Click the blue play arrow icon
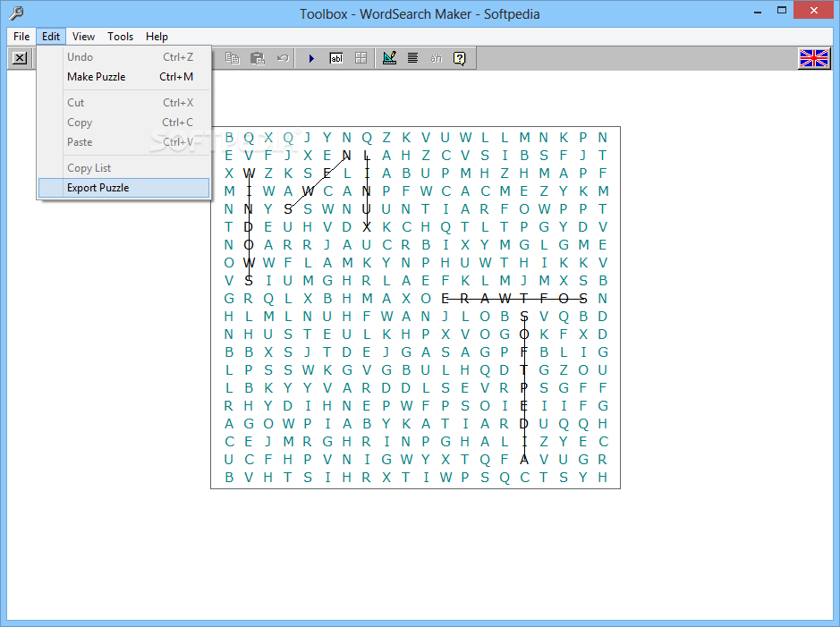 [311, 58]
